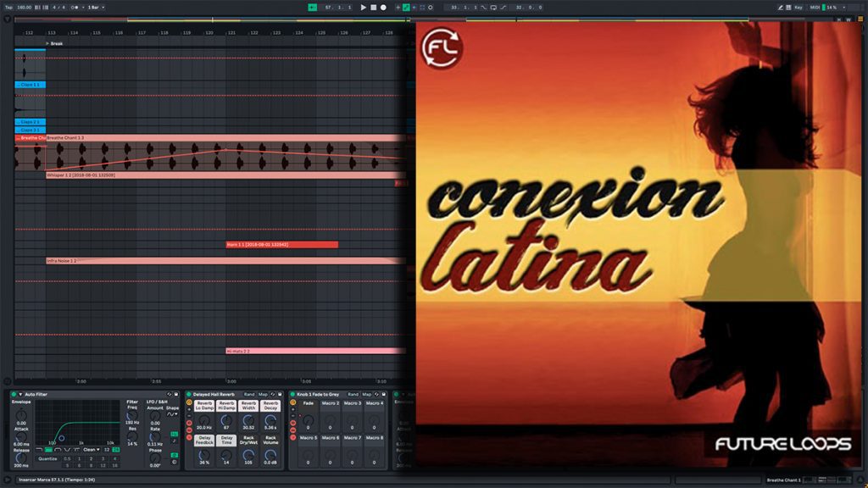Toggle the Computer MIDI Keyboard icon

(788, 8)
